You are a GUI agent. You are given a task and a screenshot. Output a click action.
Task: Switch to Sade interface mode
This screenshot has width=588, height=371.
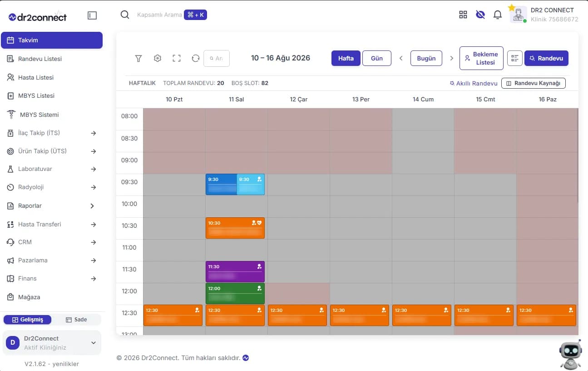coord(76,320)
